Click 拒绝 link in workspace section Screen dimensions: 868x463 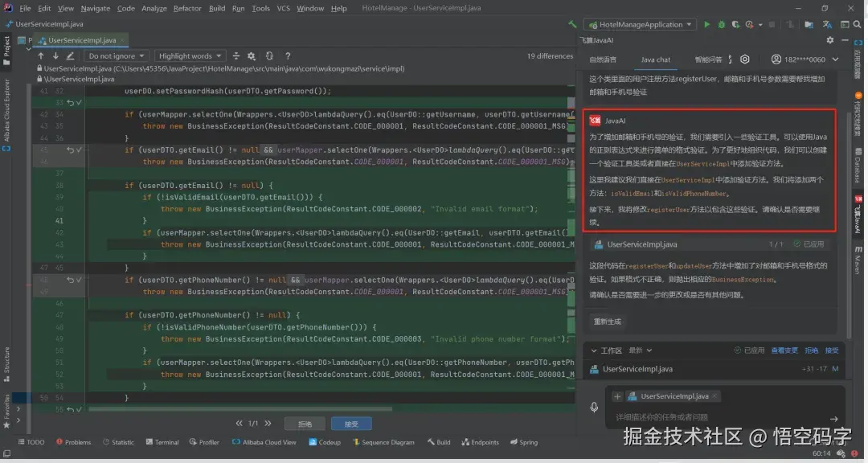point(812,350)
